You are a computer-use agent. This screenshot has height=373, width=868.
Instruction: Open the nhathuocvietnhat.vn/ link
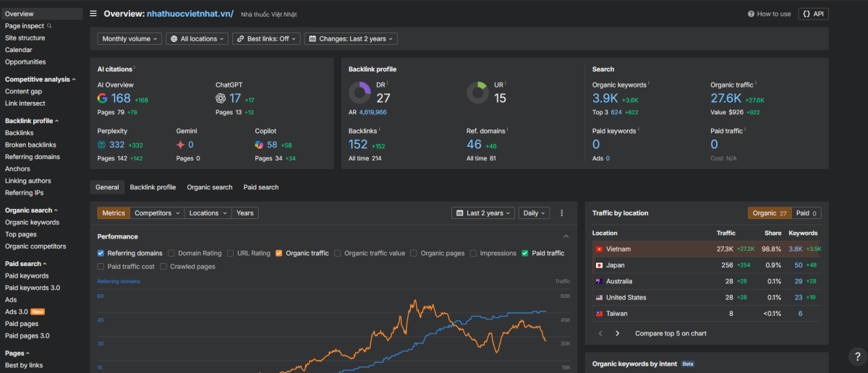[190, 14]
